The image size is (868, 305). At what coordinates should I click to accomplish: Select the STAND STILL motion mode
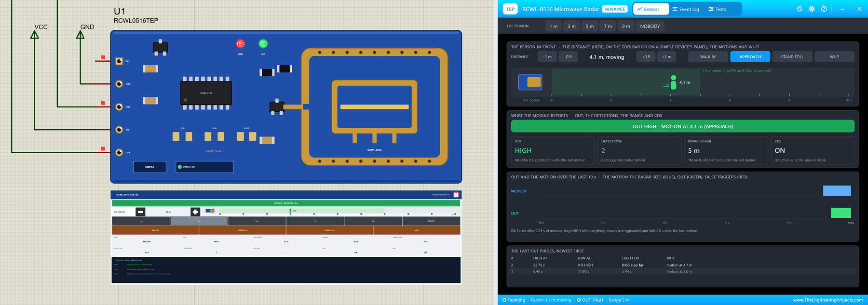click(792, 57)
